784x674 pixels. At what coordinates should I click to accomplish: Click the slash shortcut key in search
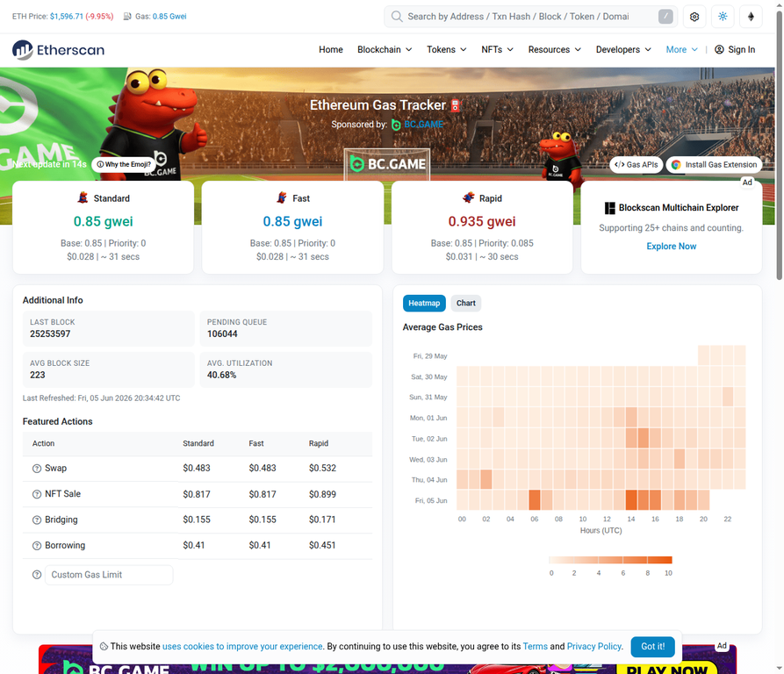665,17
